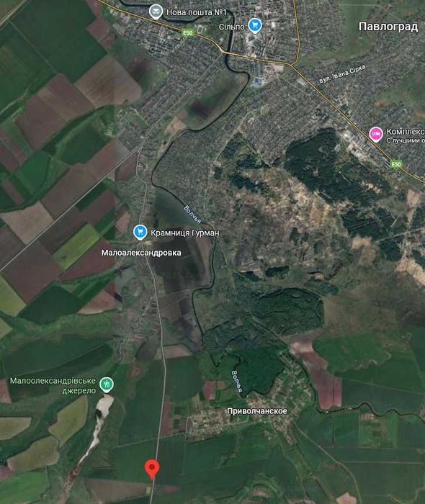Select the Сільпо store text label

[x=232, y=27]
